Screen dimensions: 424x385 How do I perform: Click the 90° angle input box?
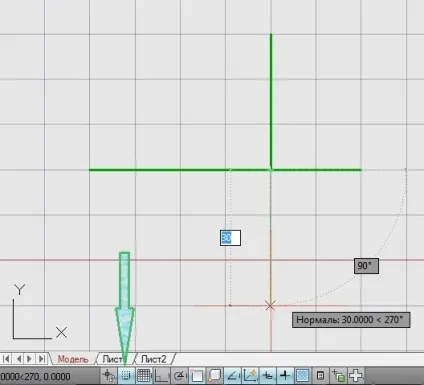point(366,266)
